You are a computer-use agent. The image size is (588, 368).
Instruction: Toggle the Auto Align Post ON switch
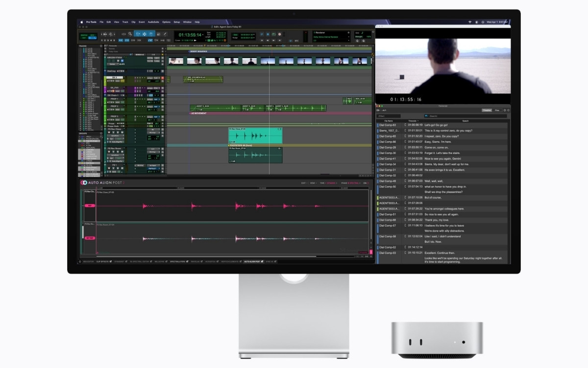pyautogui.click(x=367, y=183)
